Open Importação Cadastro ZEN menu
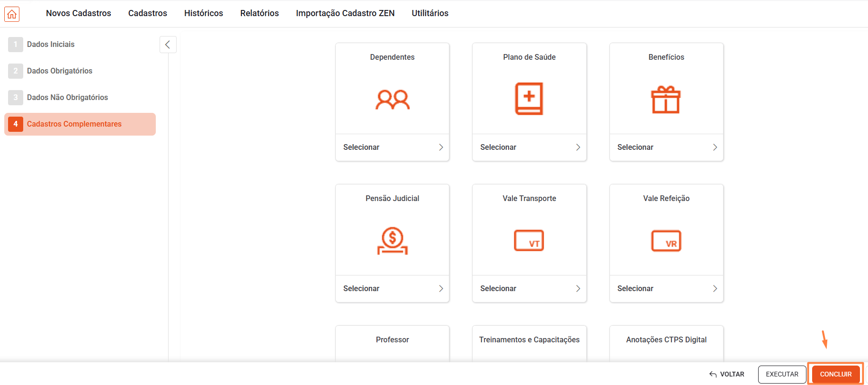The width and height of the screenshot is (868, 385). (345, 13)
